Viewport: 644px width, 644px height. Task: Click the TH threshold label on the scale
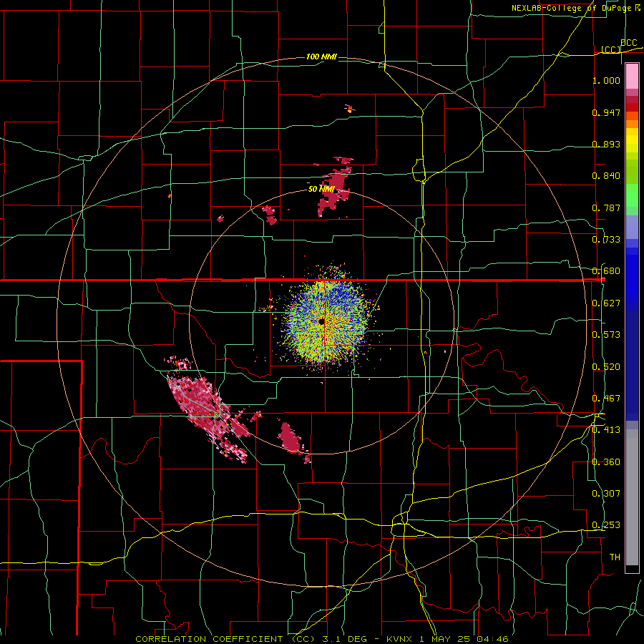615,557
